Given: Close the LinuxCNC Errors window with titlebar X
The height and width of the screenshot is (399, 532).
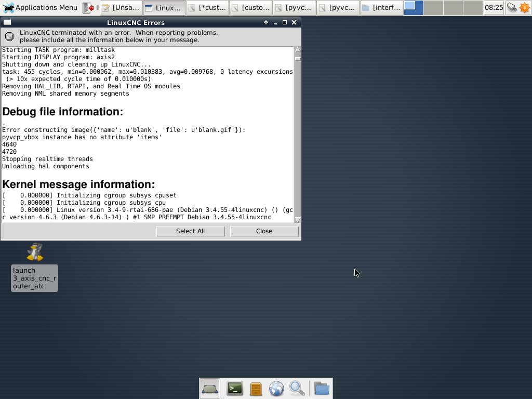Looking at the screenshot, I should [294, 22].
